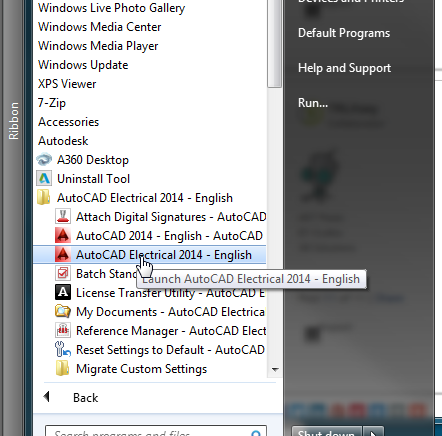Go Back to previous Start menu view
Viewport: 442px width, 436px height.
(x=86, y=398)
